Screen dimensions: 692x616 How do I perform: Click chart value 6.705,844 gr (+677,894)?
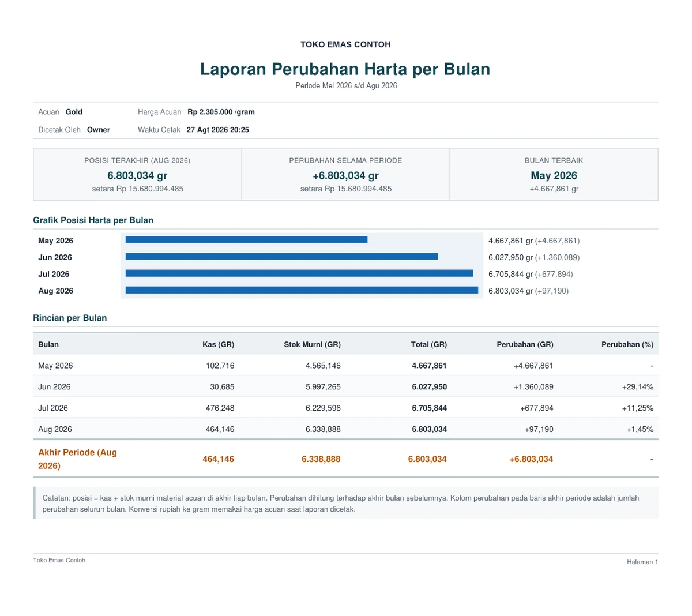coord(531,274)
